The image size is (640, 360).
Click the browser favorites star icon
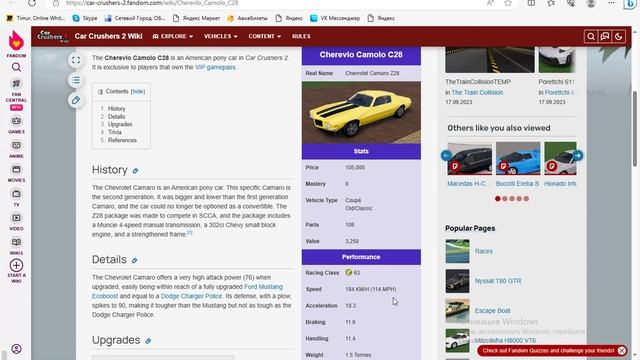[508, 3]
